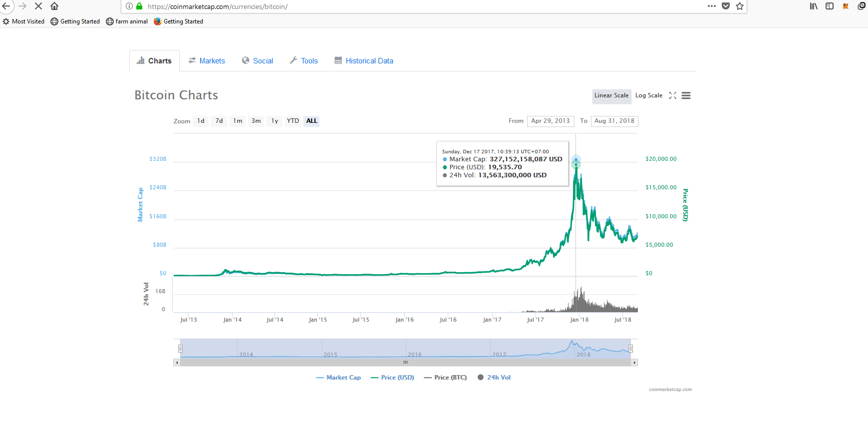Open the Tools tab

click(304, 61)
